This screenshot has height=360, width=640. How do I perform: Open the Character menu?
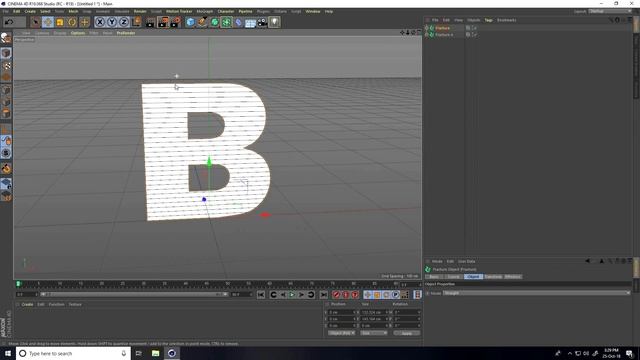pyautogui.click(x=226, y=11)
